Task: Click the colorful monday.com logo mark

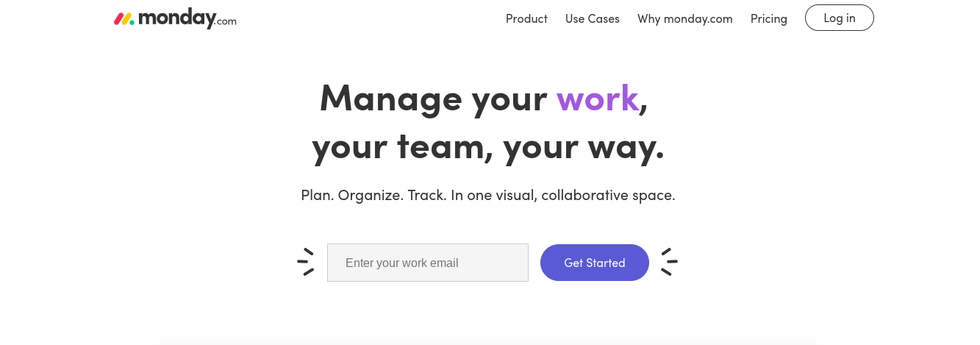Action: coord(124,18)
